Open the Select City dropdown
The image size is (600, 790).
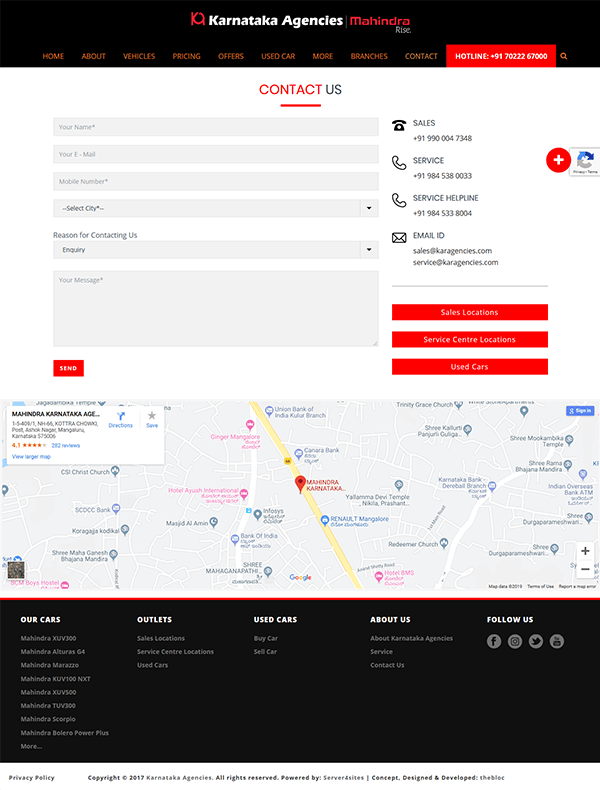(216, 208)
